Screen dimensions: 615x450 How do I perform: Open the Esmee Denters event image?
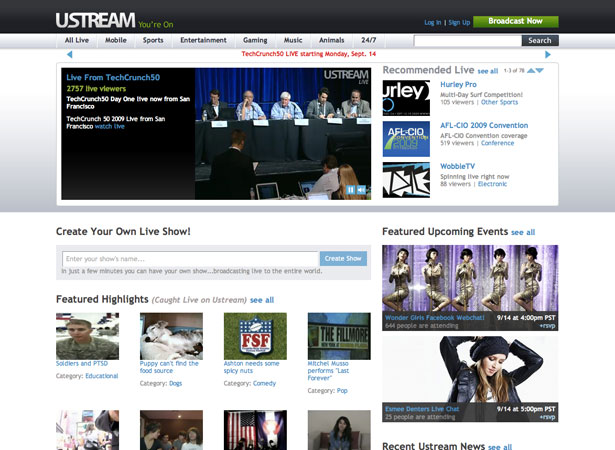click(470, 369)
